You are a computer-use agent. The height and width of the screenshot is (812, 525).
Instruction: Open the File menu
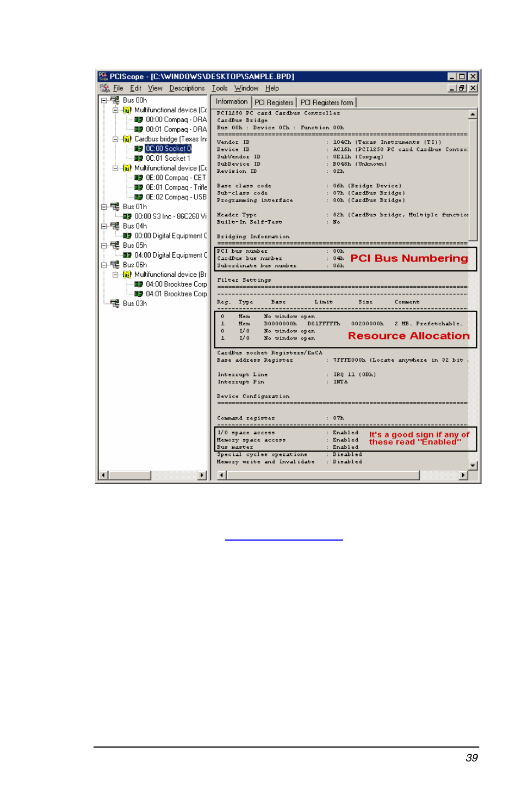point(118,88)
